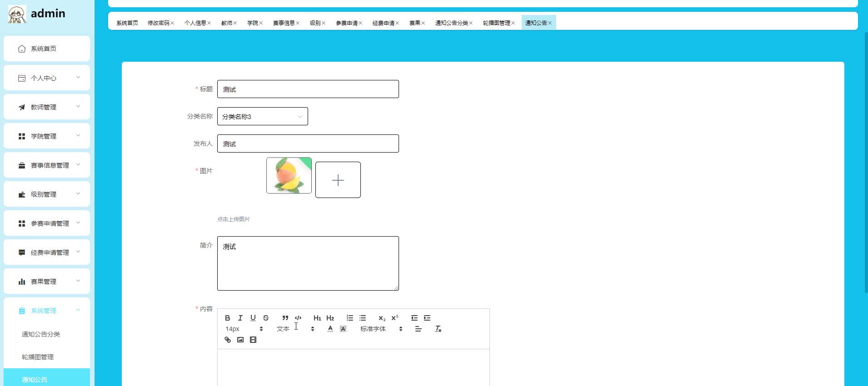Apply Heading 1 style

(317, 318)
